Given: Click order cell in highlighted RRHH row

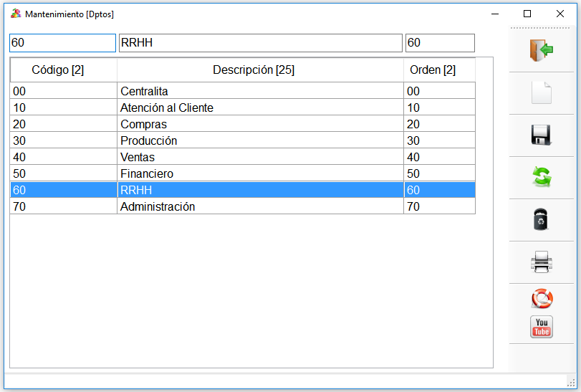Looking at the screenshot, I should [x=439, y=190].
